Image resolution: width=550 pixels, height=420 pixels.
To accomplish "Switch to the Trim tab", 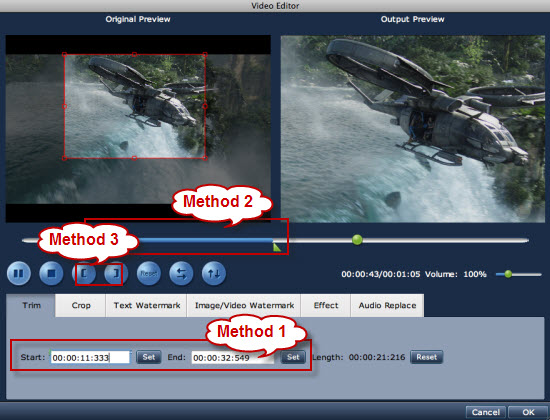I will tap(31, 306).
